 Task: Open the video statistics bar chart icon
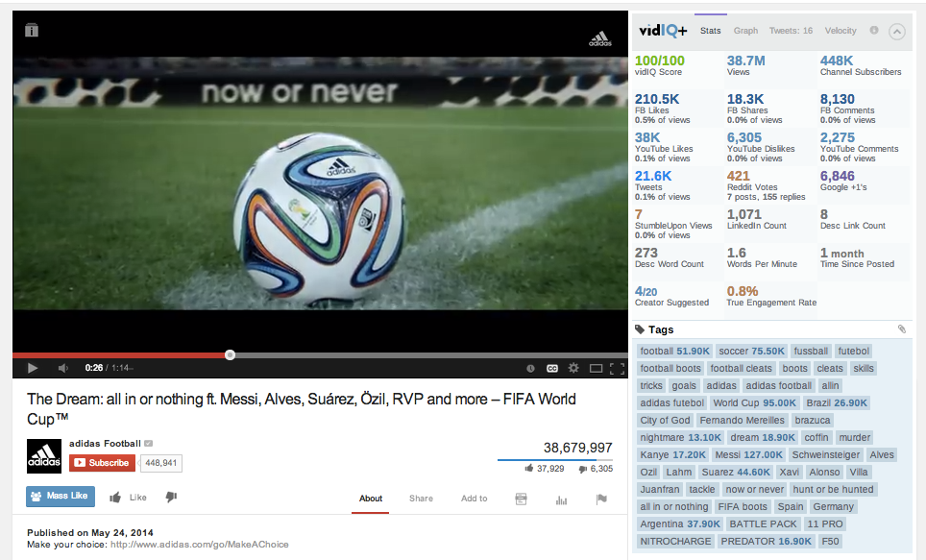pos(561,499)
